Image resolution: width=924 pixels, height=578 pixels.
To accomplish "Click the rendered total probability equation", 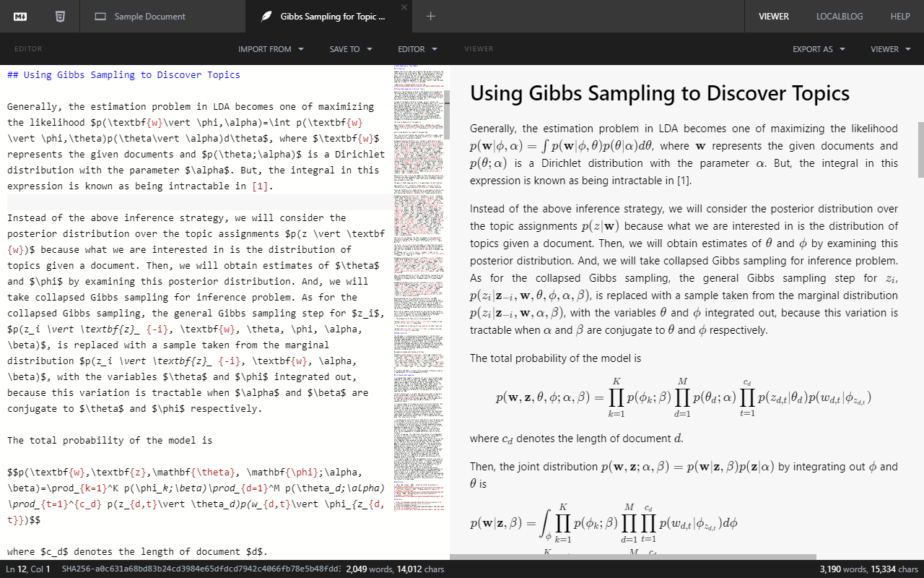I will tap(684, 397).
